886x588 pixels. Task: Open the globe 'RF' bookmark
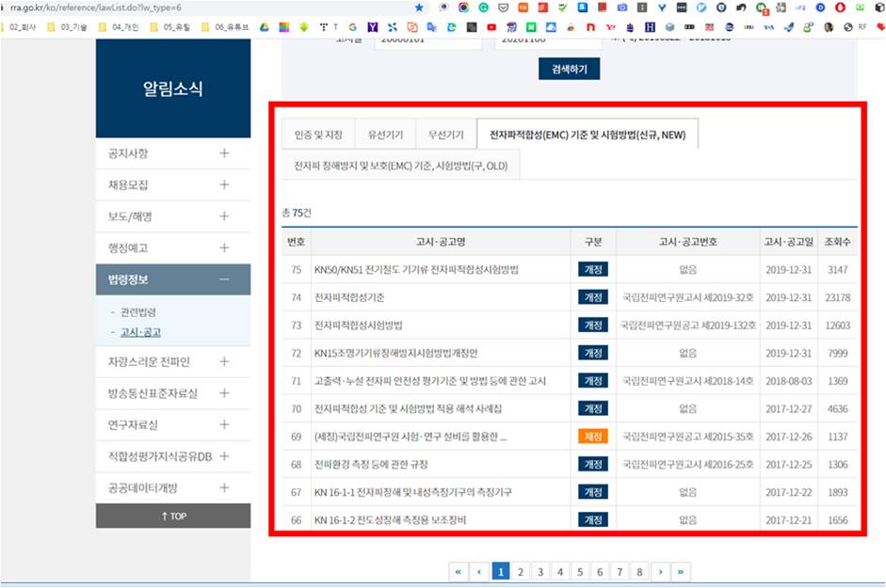854,27
